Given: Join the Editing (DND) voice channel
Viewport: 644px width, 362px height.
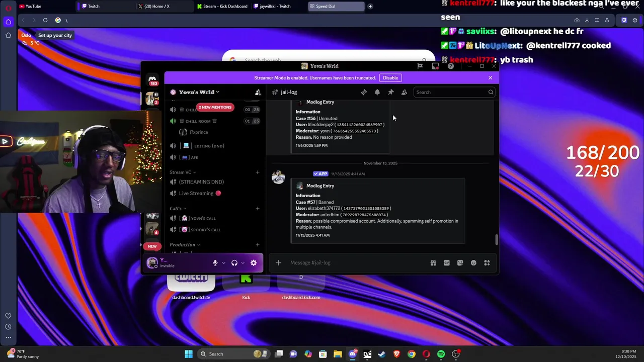Looking at the screenshot, I should click(x=215, y=146).
